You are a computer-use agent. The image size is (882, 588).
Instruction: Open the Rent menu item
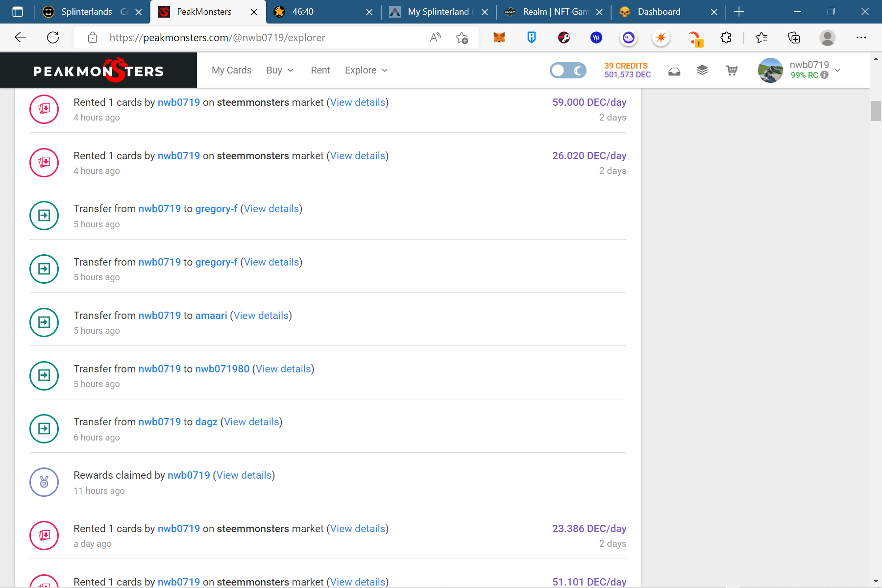point(320,71)
